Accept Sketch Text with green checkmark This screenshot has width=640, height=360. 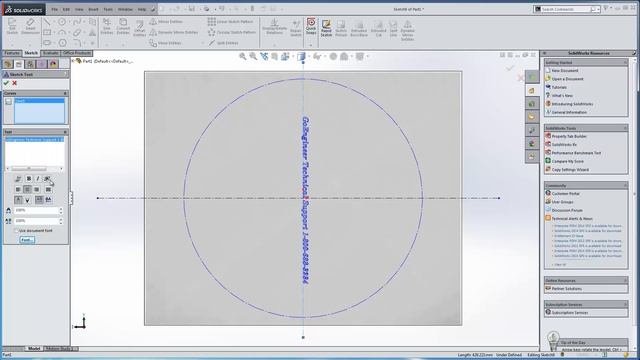(x=6, y=83)
